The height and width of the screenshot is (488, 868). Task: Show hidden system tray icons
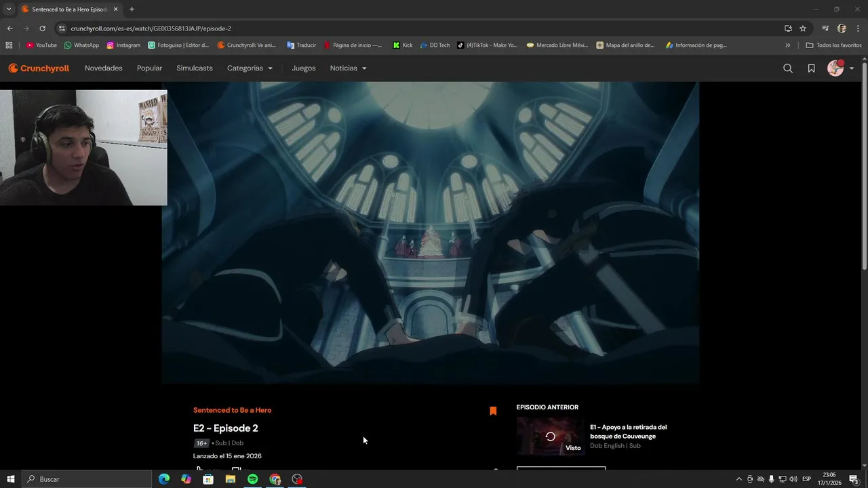(739, 479)
